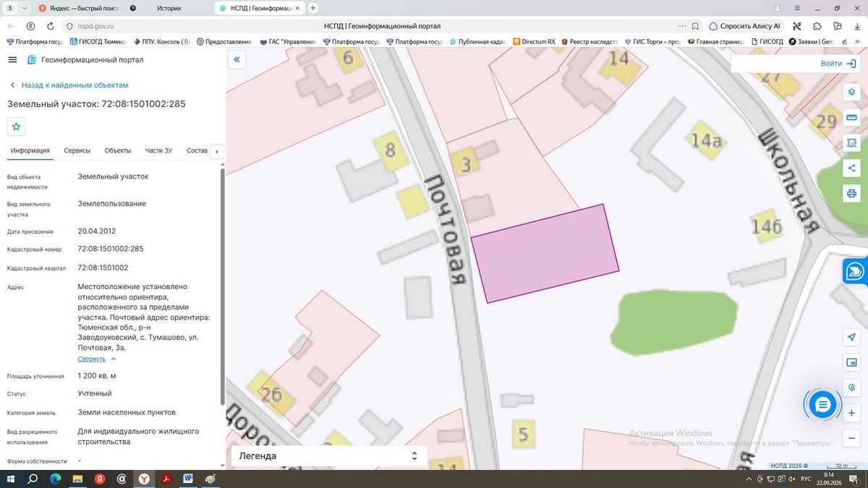Click the map tool below mini-map icon
The height and width of the screenshot is (488, 868).
851,388
